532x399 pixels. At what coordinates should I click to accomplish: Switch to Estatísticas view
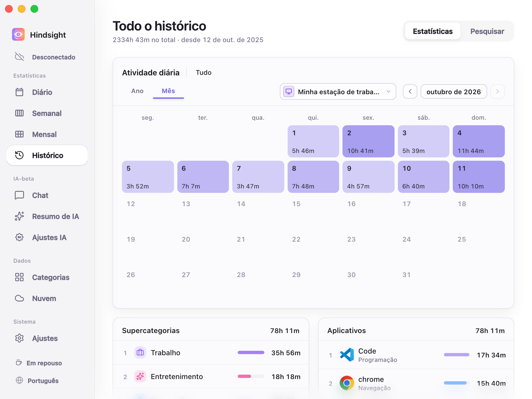(x=433, y=31)
